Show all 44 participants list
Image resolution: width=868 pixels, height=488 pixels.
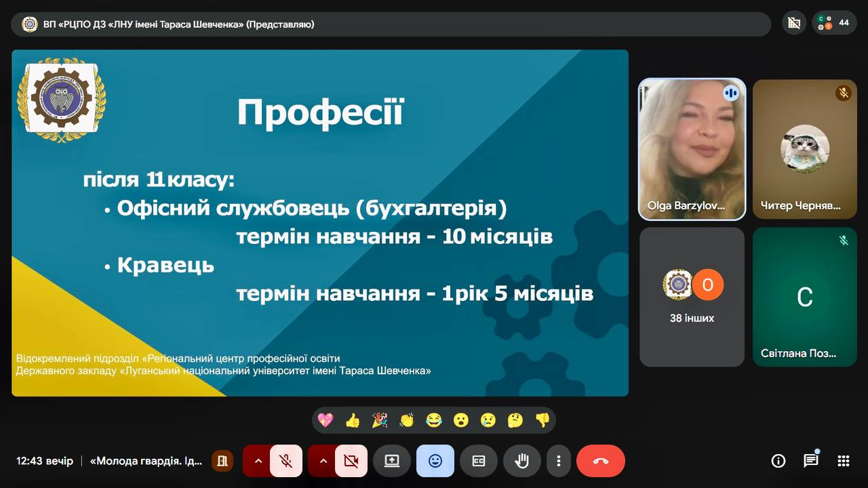point(833,23)
